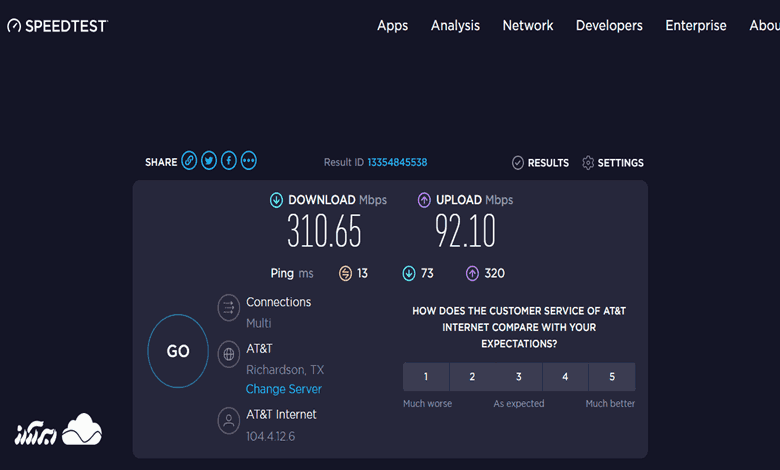Click Richardson, TX server location
This screenshot has width=780, height=470.
(285, 370)
